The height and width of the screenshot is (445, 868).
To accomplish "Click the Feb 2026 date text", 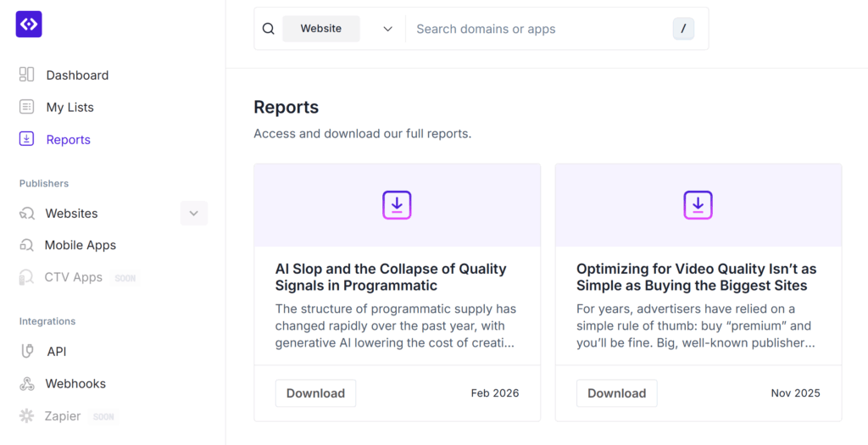I will point(495,393).
